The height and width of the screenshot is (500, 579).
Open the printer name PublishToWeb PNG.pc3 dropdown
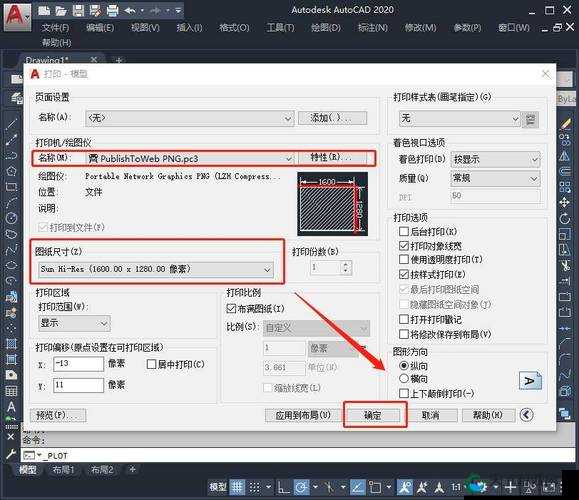click(x=190, y=159)
